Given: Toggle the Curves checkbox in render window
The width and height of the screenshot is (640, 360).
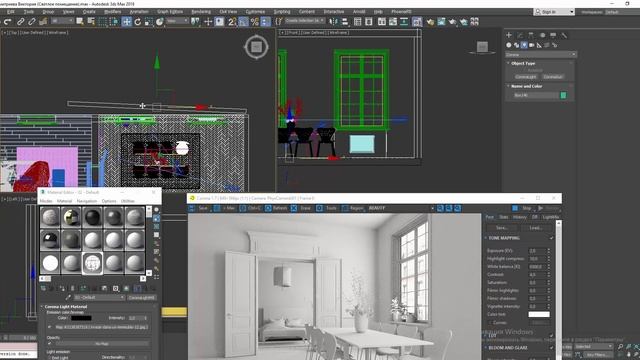Looking at the screenshot, I should [491, 322].
